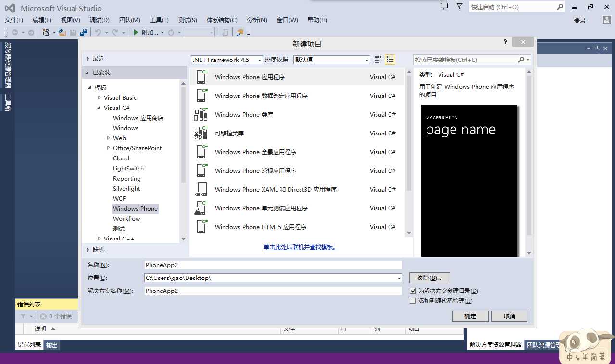Toggle the 为解决方案创建目录 checkbox
This screenshot has width=615, height=364.
click(x=413, y=291)
